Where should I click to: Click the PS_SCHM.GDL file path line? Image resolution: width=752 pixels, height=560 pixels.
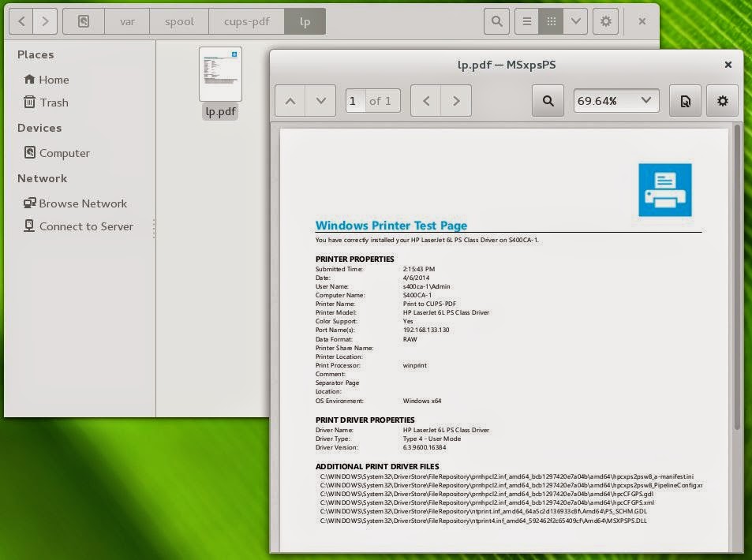(484, 512)
